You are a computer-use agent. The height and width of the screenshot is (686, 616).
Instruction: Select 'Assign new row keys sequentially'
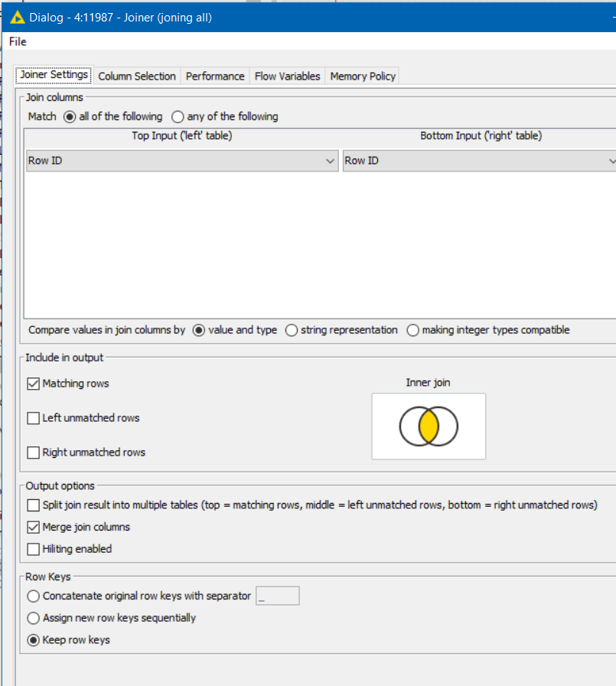tap(34, 619)
